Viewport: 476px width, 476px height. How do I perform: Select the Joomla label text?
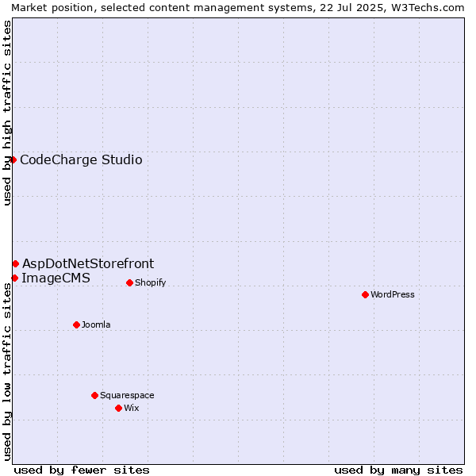click(96, 324)
